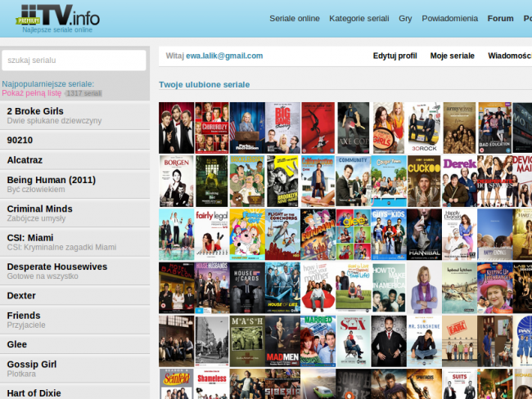
Task: Click the '1317 seriali' count badge
Action: point(83,93)
